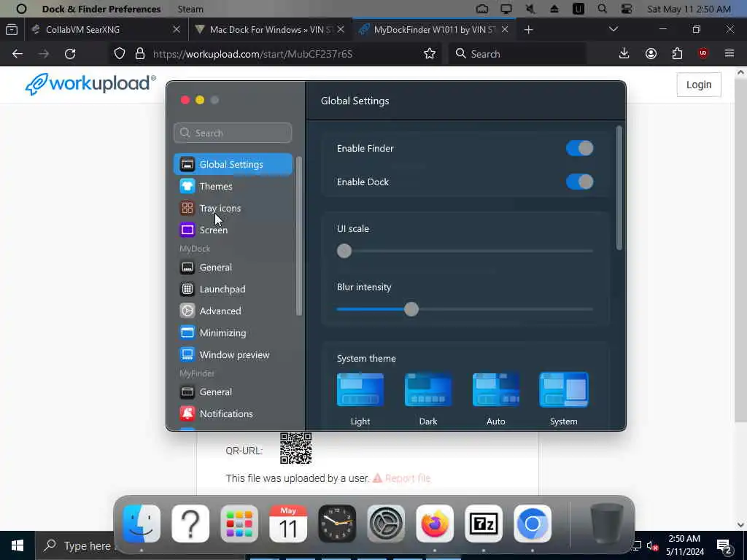Open Notifications settings in the sidebar
This screenshot has width=747, height=560.
[233, 414]
